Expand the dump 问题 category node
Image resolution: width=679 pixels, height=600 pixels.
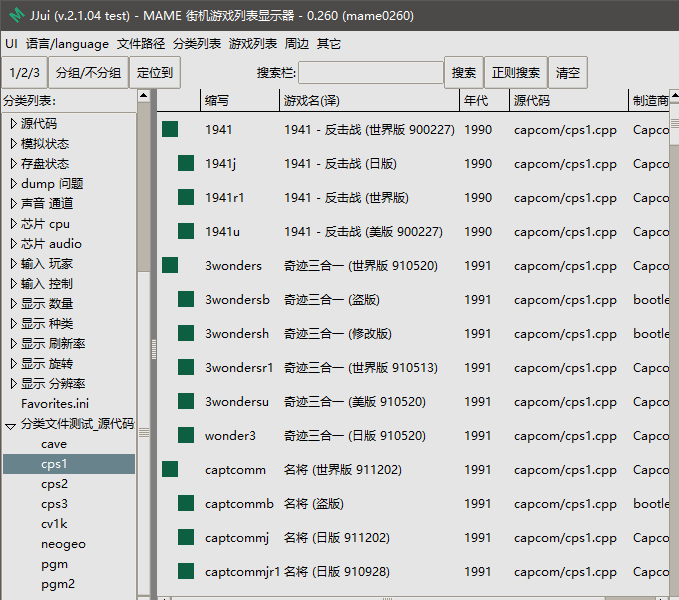[13, 184]
